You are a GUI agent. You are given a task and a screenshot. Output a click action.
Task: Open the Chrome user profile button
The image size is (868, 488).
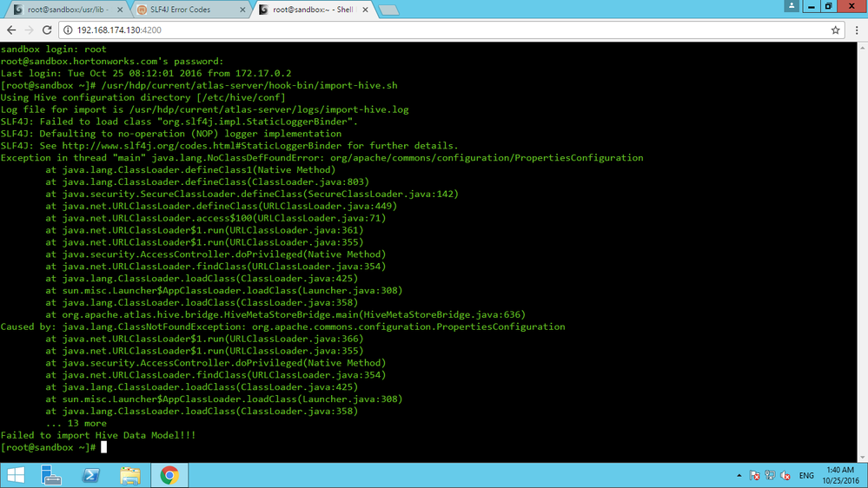[792, 5]
